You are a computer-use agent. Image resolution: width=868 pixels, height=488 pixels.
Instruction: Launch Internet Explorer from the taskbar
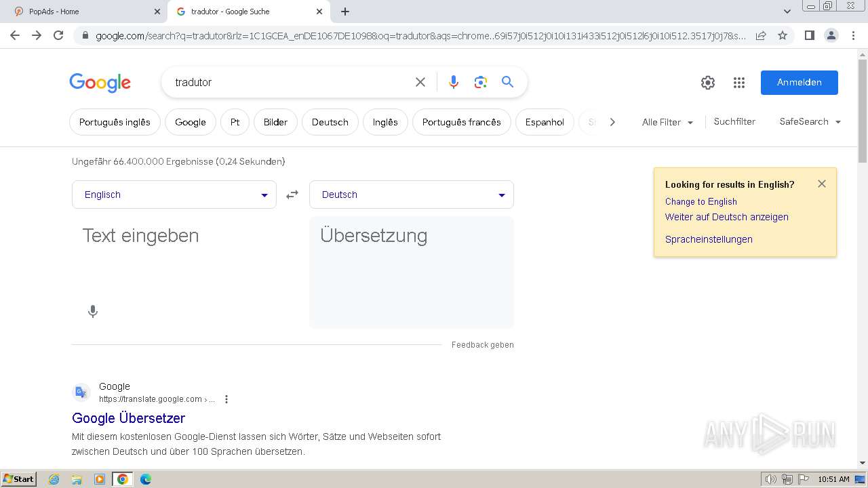click(x=54, y=479)
